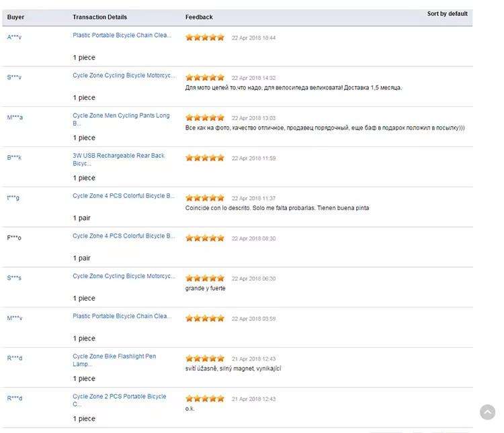This screenshot has height=433, width=504.
Task: Open buyer t***g profile link
Action: click(13, 198)
